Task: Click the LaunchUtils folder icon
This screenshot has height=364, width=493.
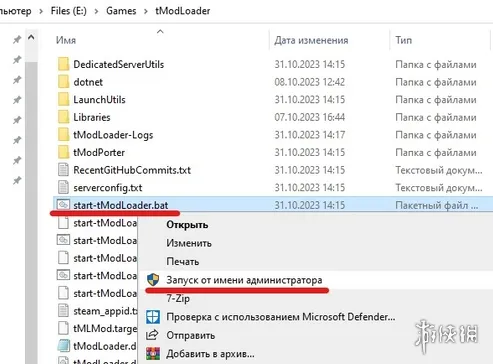Action: pyautogui.click(x=63, y=99)
